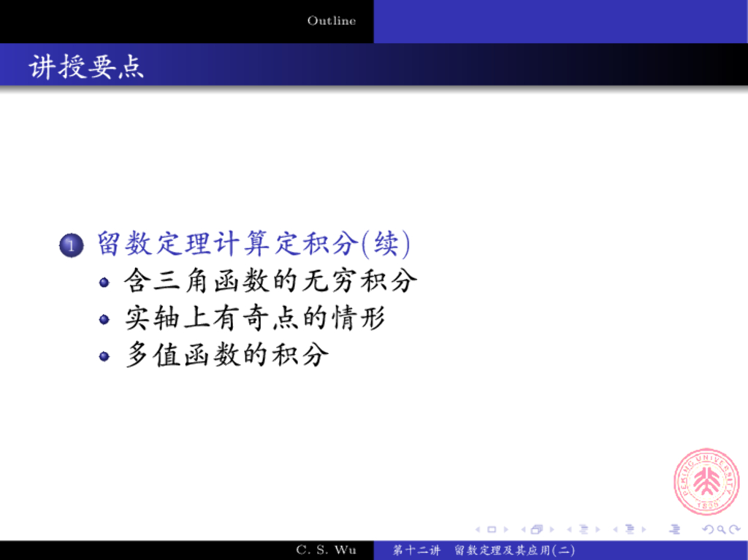Click the stacked frames navigation icon
Image resolution: width=748 pixels, height=560 pixels.
point(537,529)
